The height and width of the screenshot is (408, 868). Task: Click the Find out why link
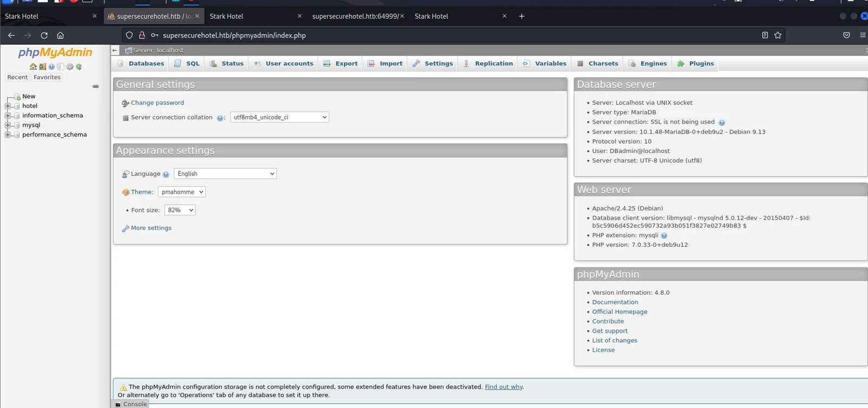pos(503,387)
